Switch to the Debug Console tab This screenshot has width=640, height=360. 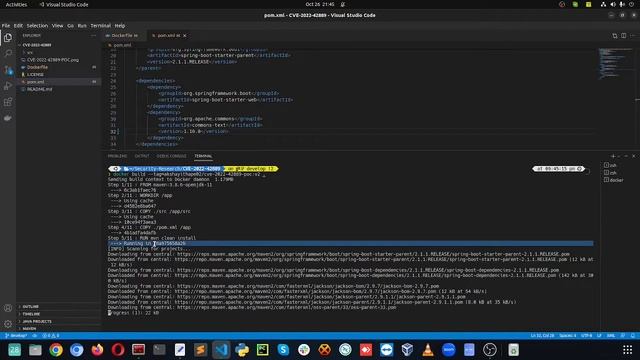point(171,156)
